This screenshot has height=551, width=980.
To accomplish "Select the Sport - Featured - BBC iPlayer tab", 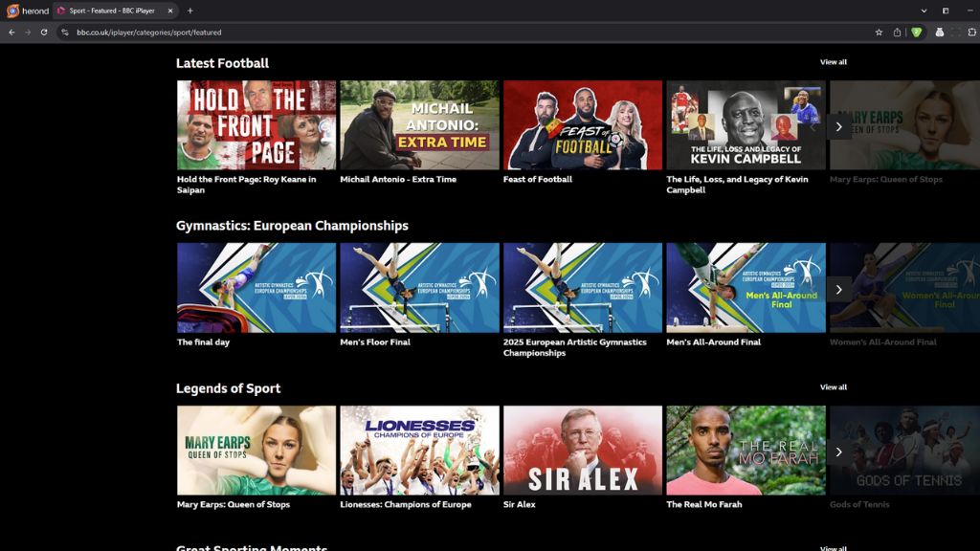I will point(116,11).
